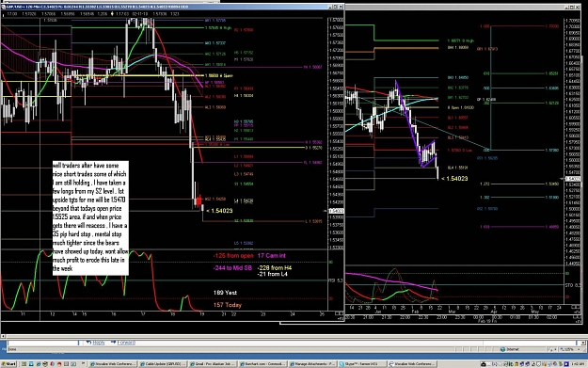588x368 pixels.
Task: Click the horizontal scrollbar left arrow
Action: click(x=3, y=337)
